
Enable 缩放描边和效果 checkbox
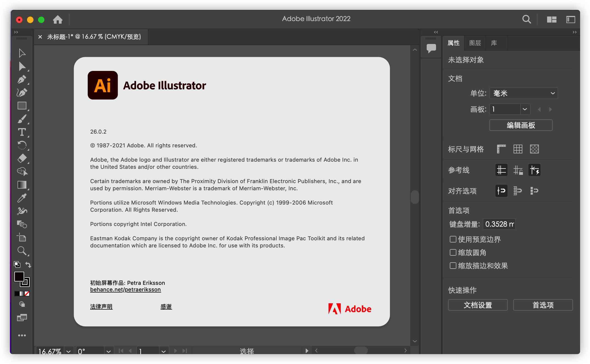click(x=453, y=266)
